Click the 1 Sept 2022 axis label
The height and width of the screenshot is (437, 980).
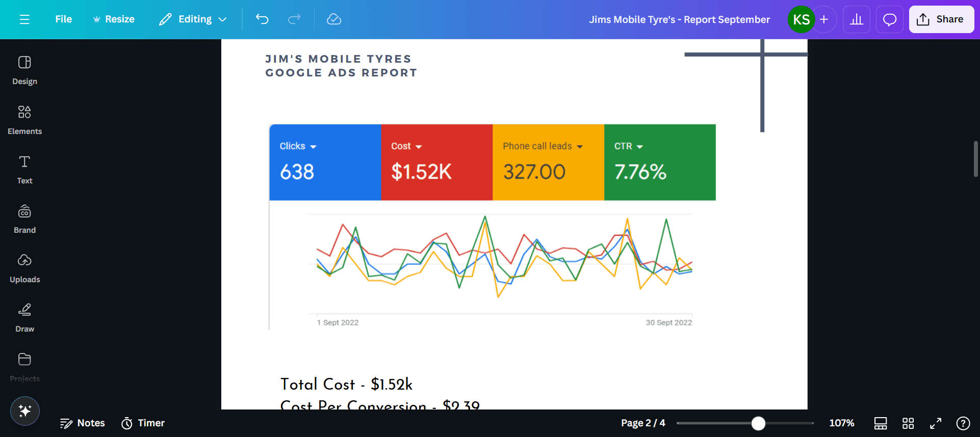[x=338, y=322]
